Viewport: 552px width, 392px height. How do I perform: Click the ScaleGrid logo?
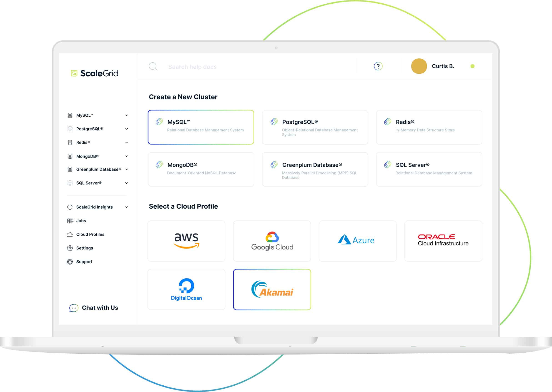(94, 73)
